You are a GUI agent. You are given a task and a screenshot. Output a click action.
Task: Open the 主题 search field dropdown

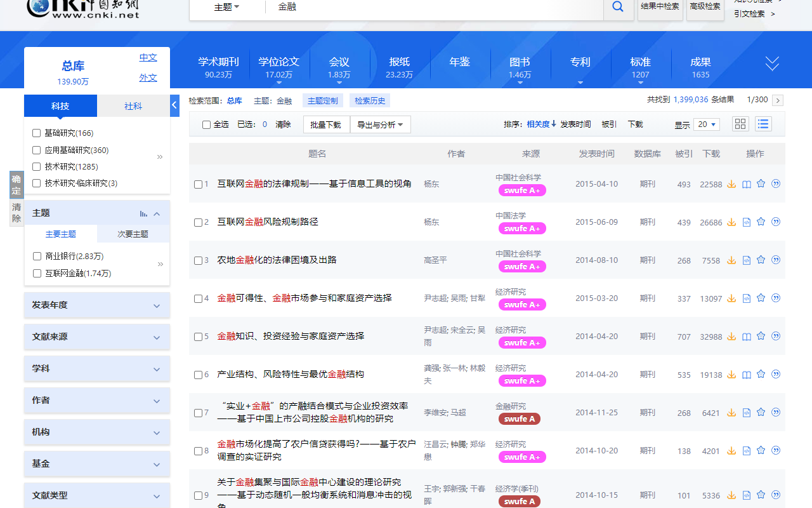[227, 7]
